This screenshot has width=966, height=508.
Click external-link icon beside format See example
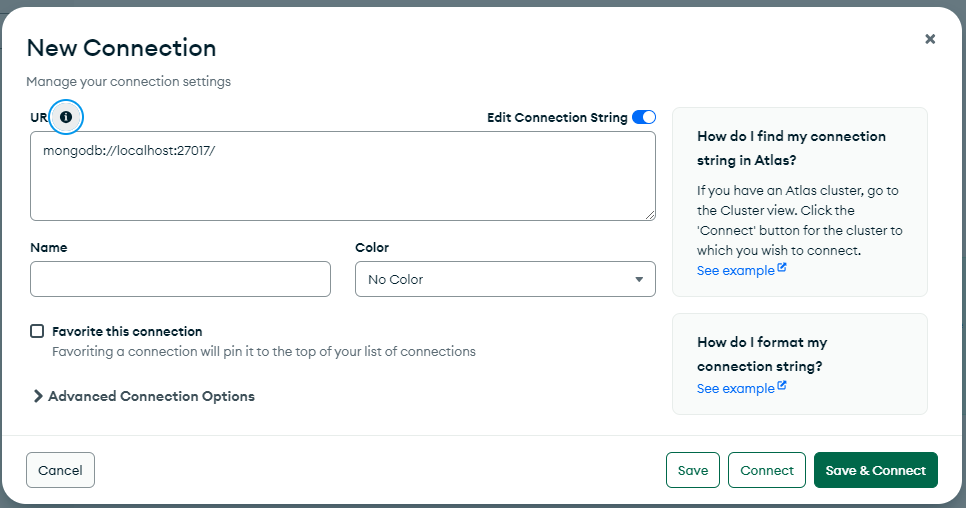(782, 387)
